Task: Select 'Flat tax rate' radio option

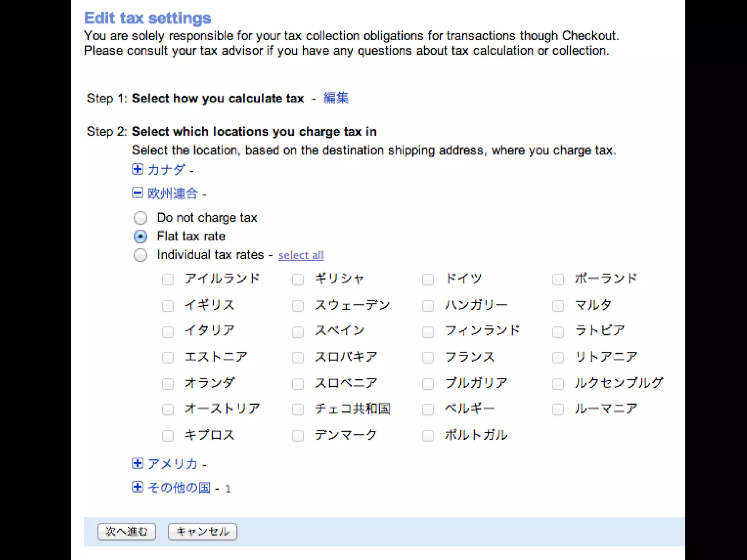Action: (x=140, y=237)
